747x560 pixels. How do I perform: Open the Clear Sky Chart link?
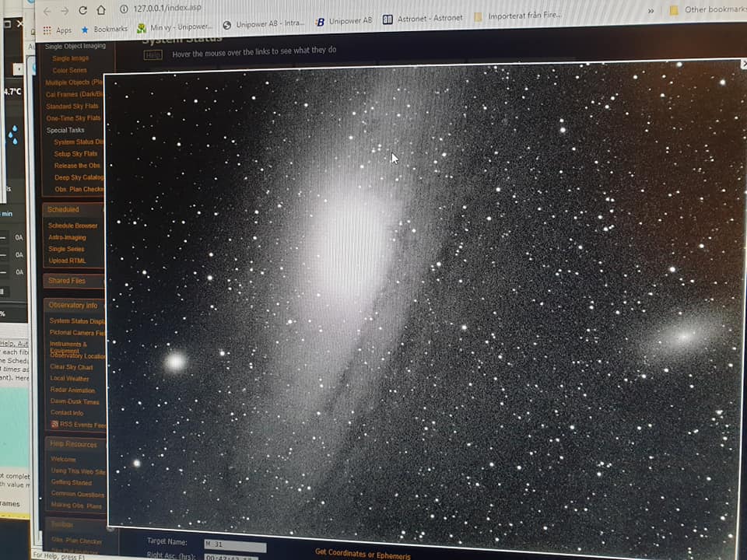pos(72,367)
